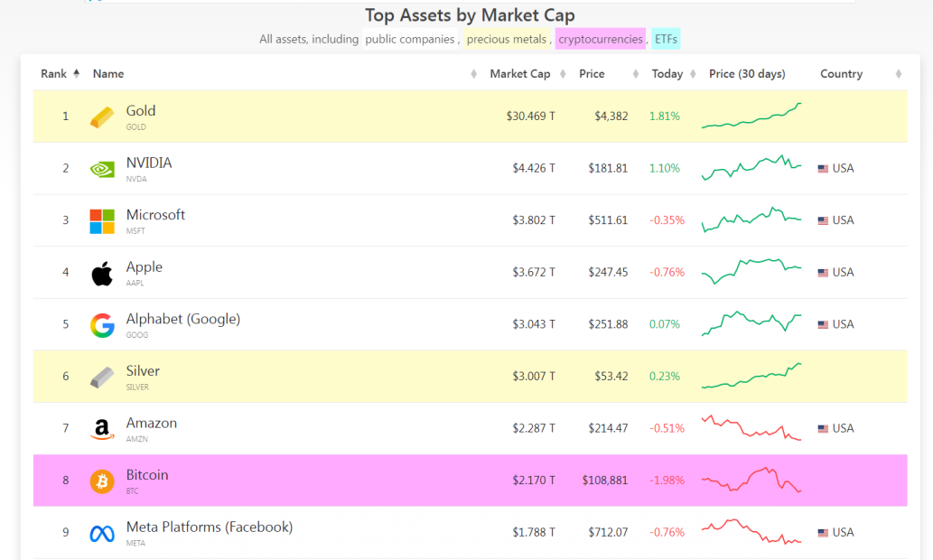933x560 pixels.
Task: Toggle the public companies filter
Action: (x=409, y=39)
